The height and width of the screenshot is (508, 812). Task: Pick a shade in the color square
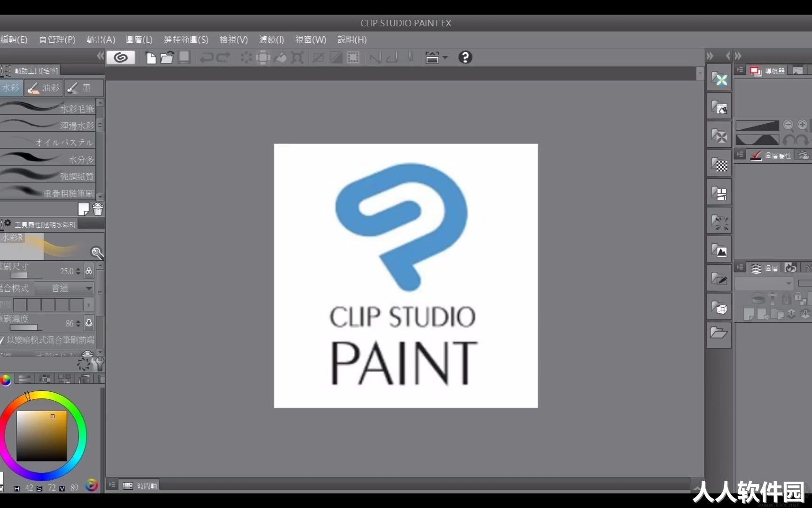[42, 436]
